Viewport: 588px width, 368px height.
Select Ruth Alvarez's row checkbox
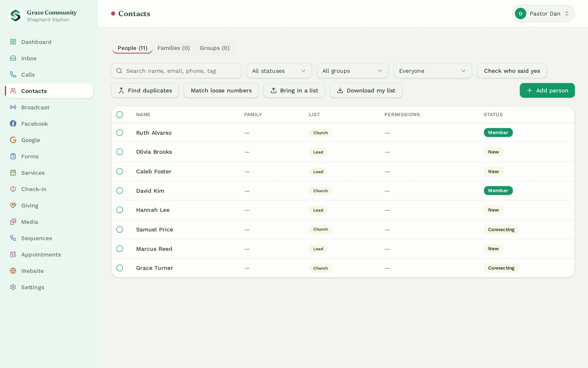(120, 132)
